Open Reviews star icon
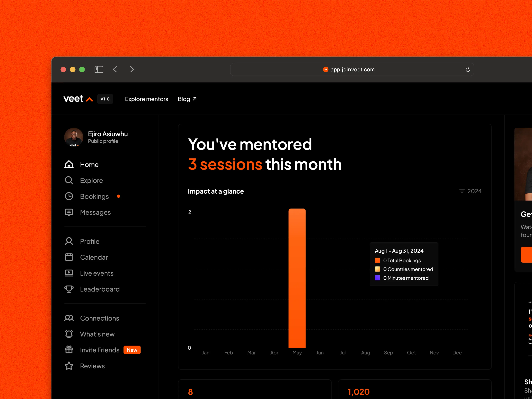532x399 pixels. [69, 366]
